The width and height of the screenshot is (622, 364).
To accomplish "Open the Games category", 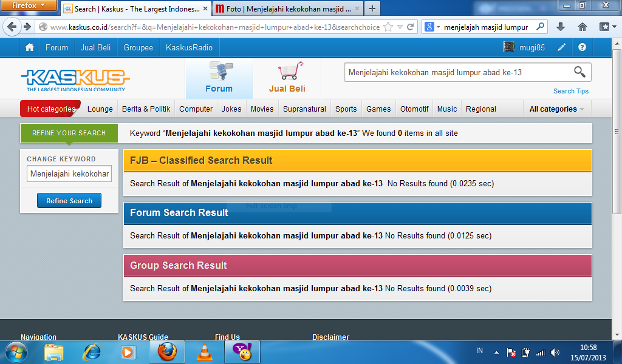I will pyautogui.click(x=378, y=109).
